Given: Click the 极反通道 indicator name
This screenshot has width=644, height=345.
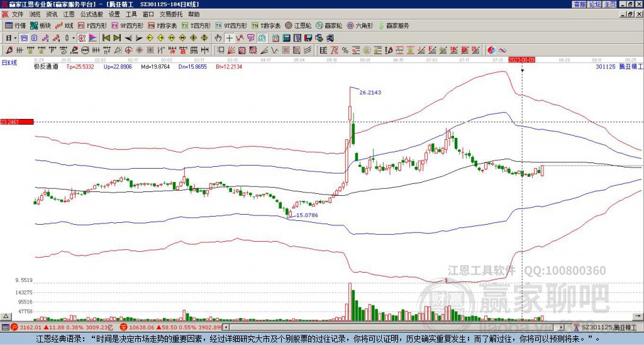Looking at the screenshot, I should (46, 67).
